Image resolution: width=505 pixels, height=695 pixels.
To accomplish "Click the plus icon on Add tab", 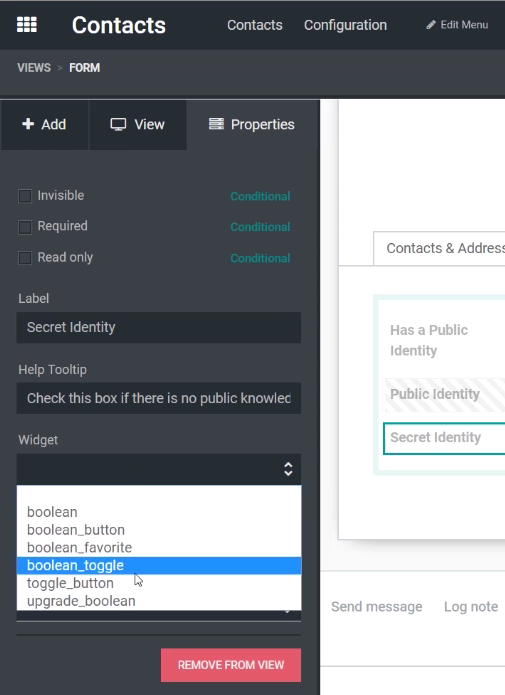I will pos(28,124).
